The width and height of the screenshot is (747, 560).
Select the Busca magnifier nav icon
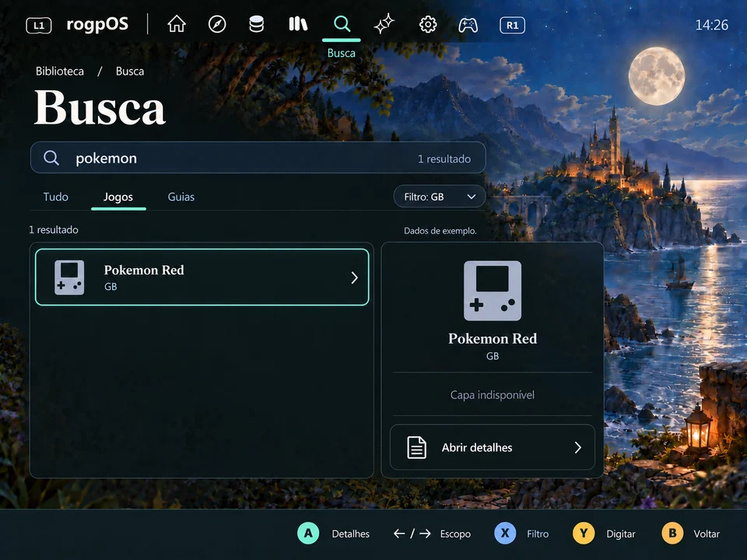coord(342,23)
